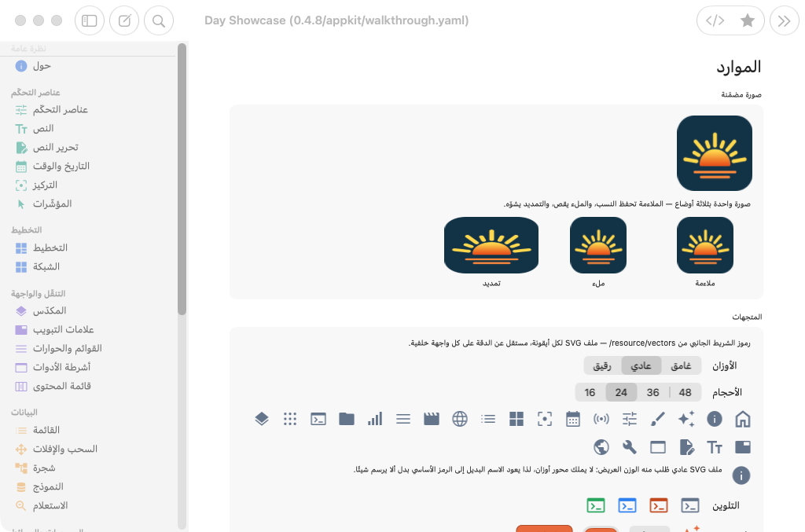Click the red-orange tinted terminal icon
This screenshot has height=532, width=805.
(x=659, y=506)
